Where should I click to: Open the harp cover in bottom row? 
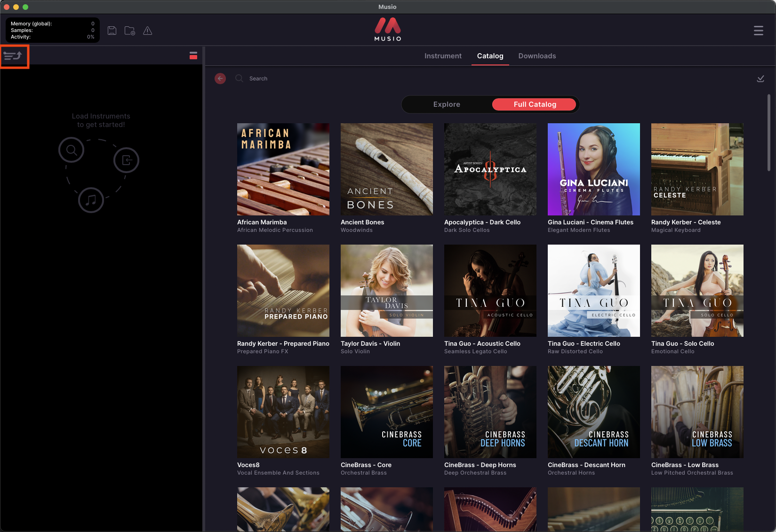coord(490,509)
